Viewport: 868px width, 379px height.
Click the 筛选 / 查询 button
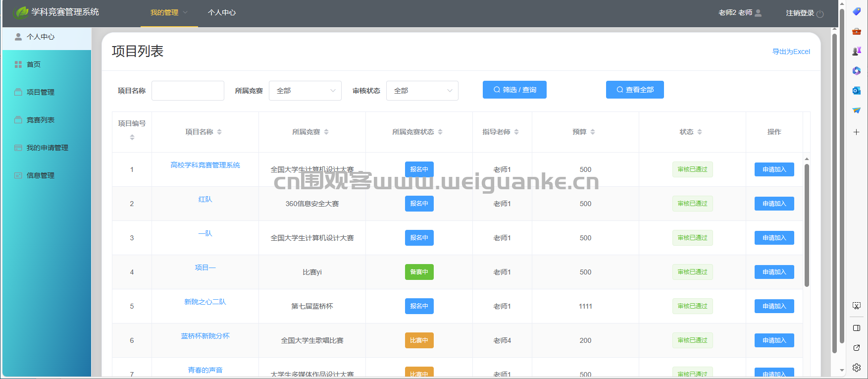tap(514, 90)
